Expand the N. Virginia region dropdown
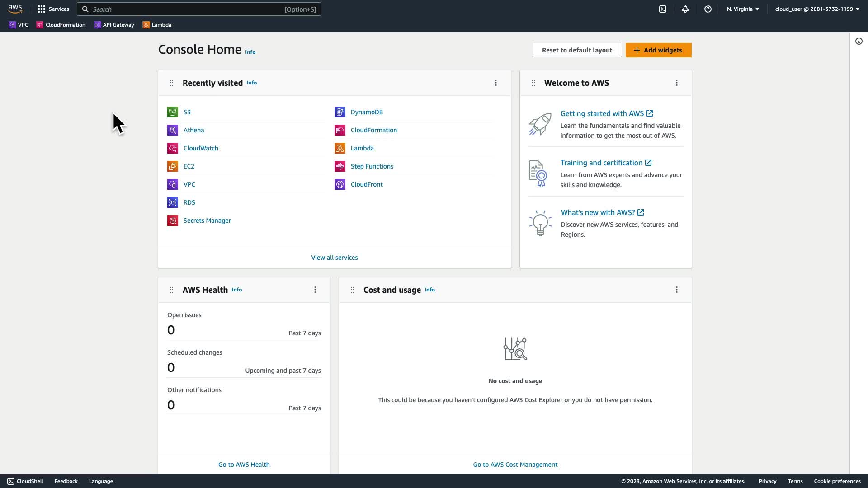The width and height of the screenshot is (868, 488). pos(743,9)
